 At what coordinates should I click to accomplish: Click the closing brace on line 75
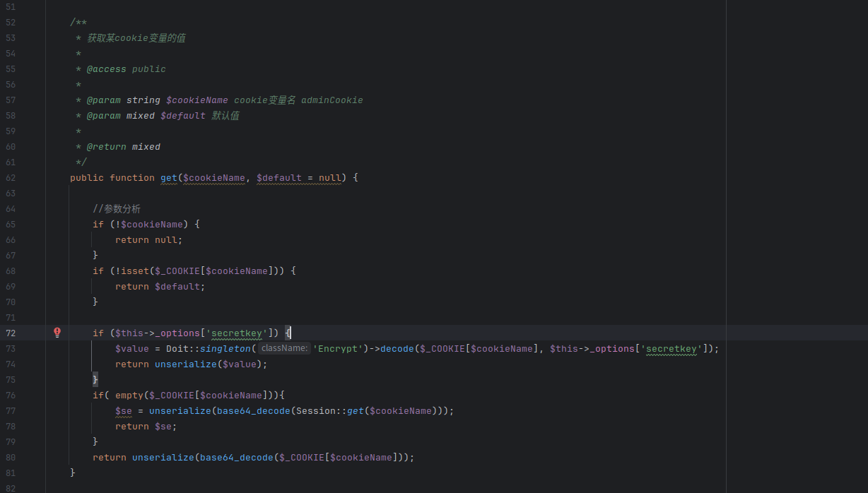(95, 379)
